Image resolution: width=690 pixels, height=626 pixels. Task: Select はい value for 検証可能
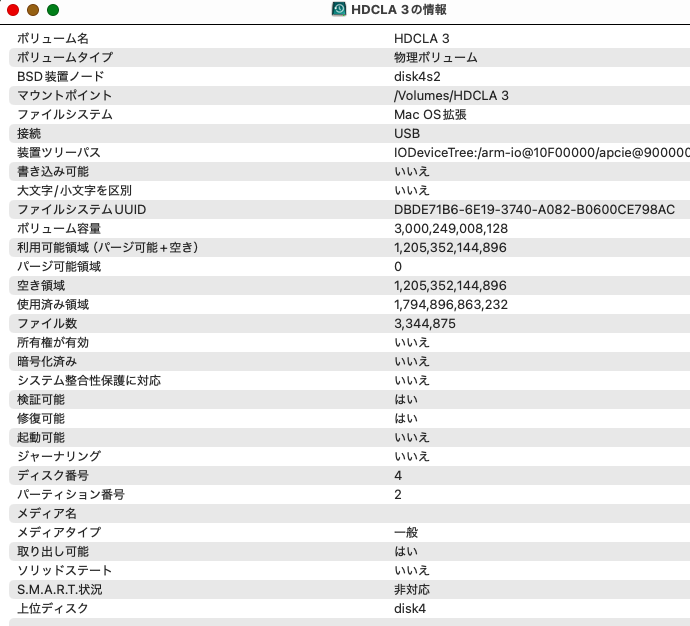[406, 399]
